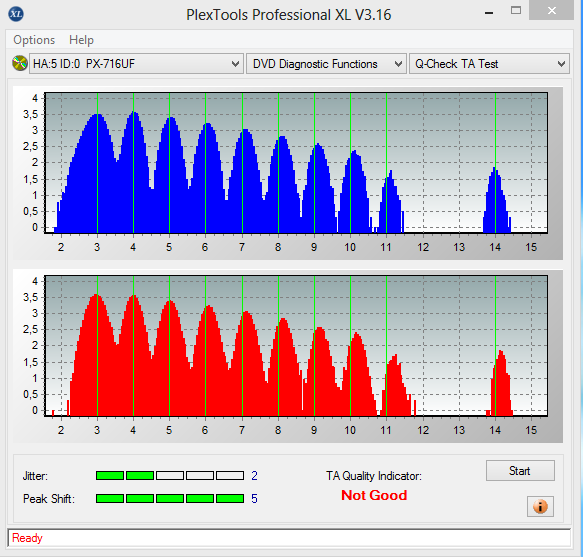Click the red histogram peak at 14T

500,383
